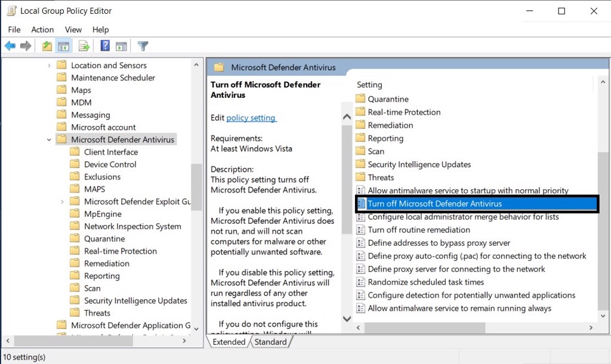Click the Setting column header

pyautogui.click(x=369, y=85)
